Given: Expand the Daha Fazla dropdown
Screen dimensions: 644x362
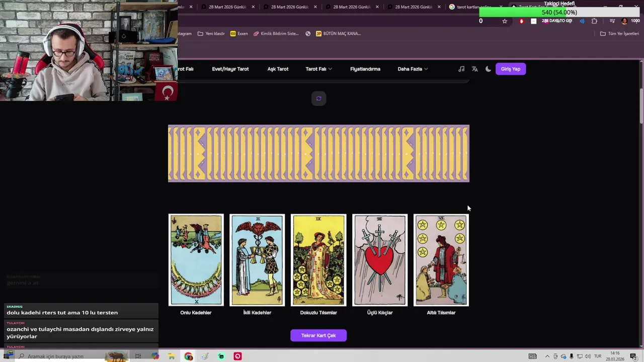Looking at the screenshot, I should (x=413, y=69).
